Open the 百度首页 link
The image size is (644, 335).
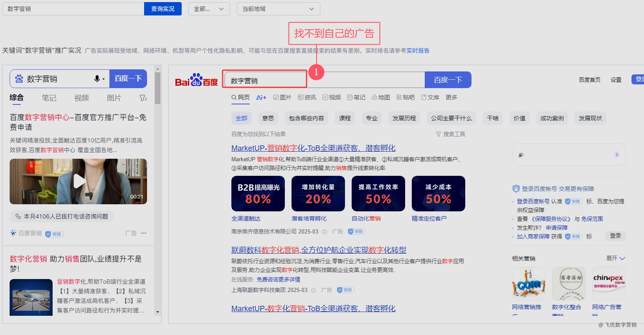click(590, 80)
